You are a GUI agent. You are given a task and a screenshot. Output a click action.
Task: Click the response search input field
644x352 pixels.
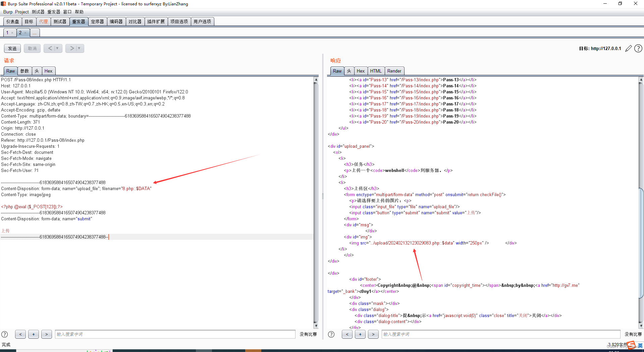[x=501, y=334]
